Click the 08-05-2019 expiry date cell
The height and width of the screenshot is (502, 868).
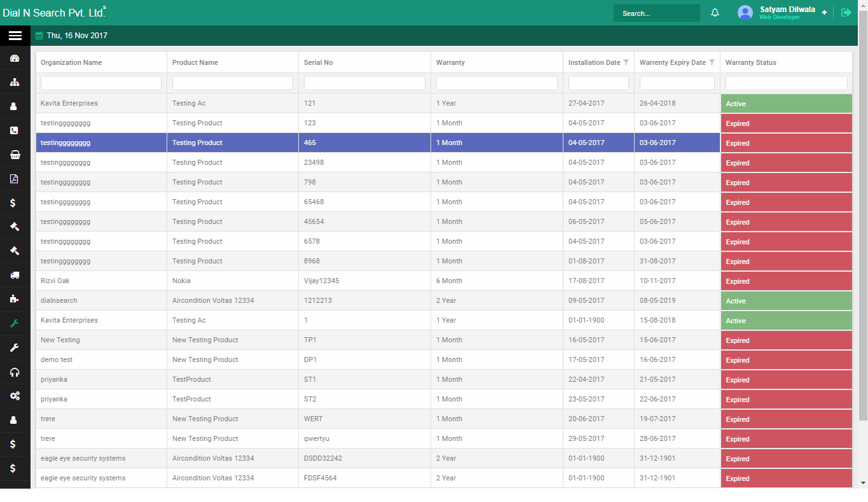pos(677,300)
